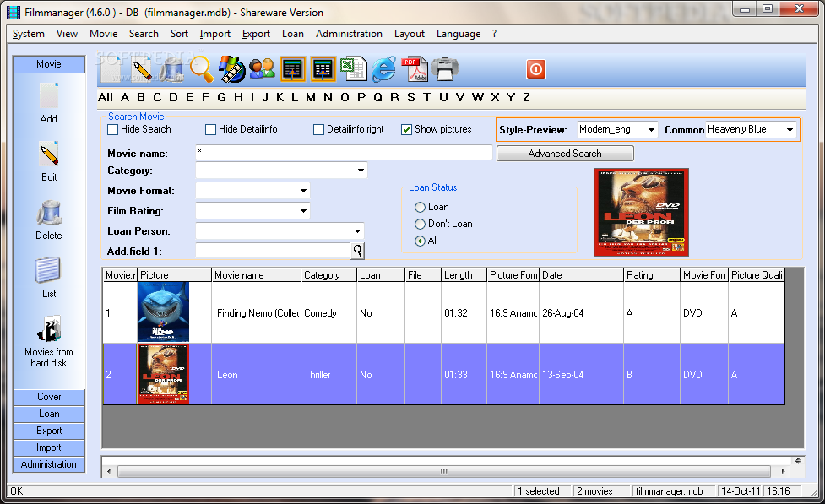Open the Language menu
This screenshot has height=504, width=825.
click(x=459, y=35)
